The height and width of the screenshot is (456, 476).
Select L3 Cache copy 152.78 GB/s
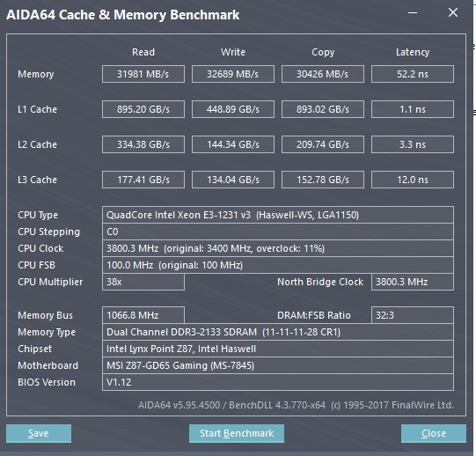point(323,180)
